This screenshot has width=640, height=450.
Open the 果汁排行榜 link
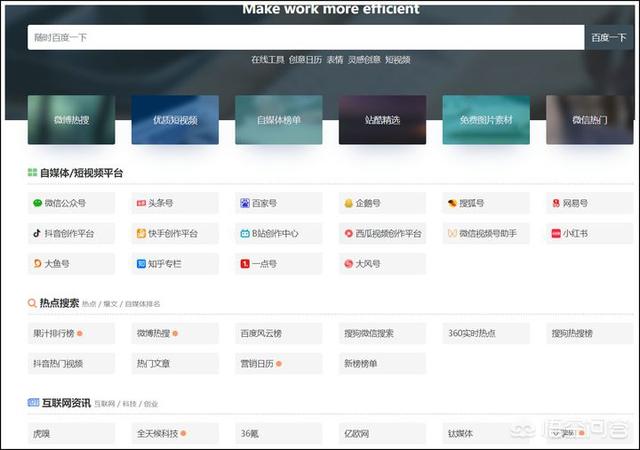click(71, 333)
